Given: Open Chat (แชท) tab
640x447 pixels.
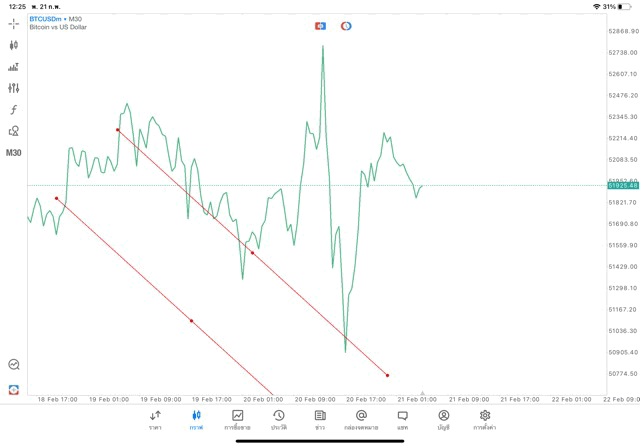Looking at the screenshot, I should point(402,419).
